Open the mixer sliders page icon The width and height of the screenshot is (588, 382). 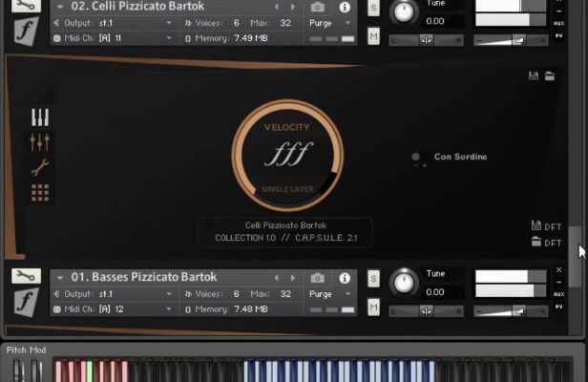point(40,142)
